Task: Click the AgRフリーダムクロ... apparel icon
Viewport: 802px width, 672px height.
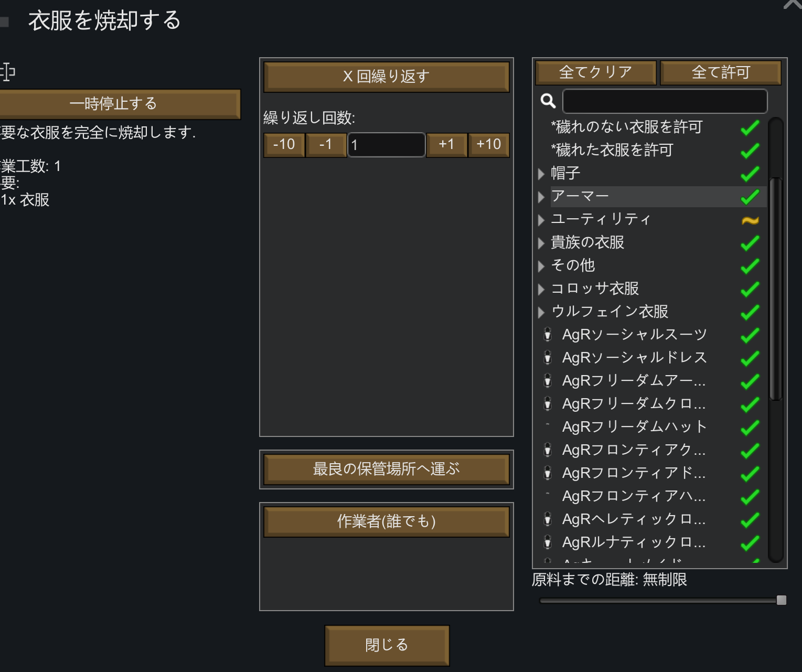Action: 548,403
